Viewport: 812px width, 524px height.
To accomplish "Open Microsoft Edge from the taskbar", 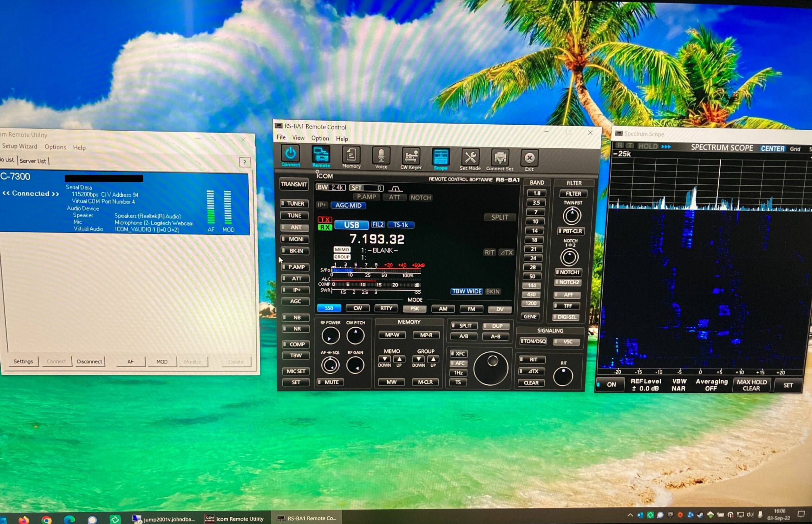I will coord(69,520).
